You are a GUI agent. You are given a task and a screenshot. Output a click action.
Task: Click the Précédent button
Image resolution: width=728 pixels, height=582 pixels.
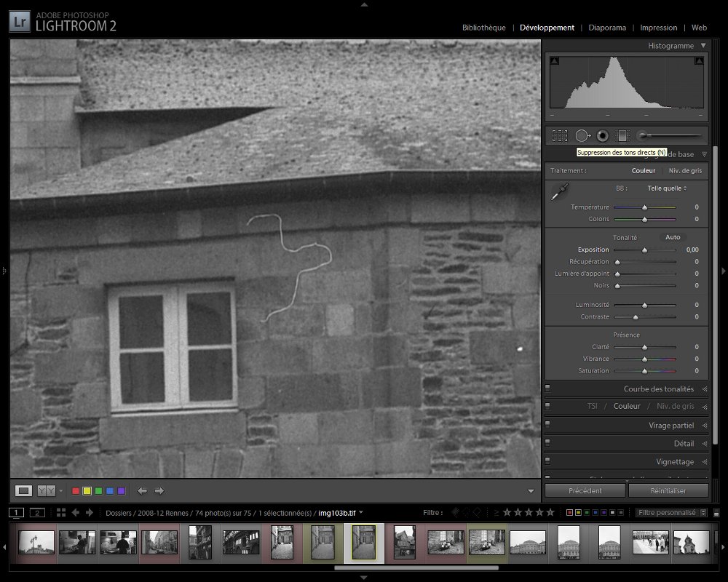coord(585,490)
